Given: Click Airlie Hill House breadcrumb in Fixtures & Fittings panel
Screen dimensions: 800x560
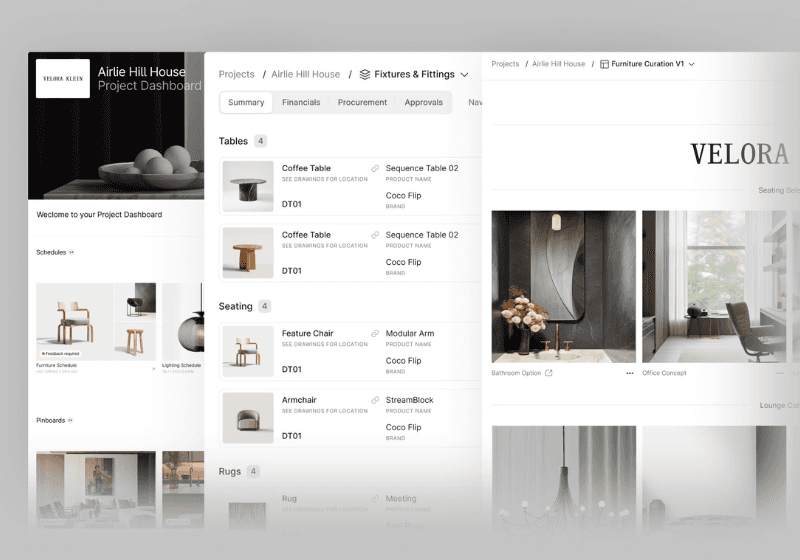Looking at the screenshot, I should [x=306, y=74].
